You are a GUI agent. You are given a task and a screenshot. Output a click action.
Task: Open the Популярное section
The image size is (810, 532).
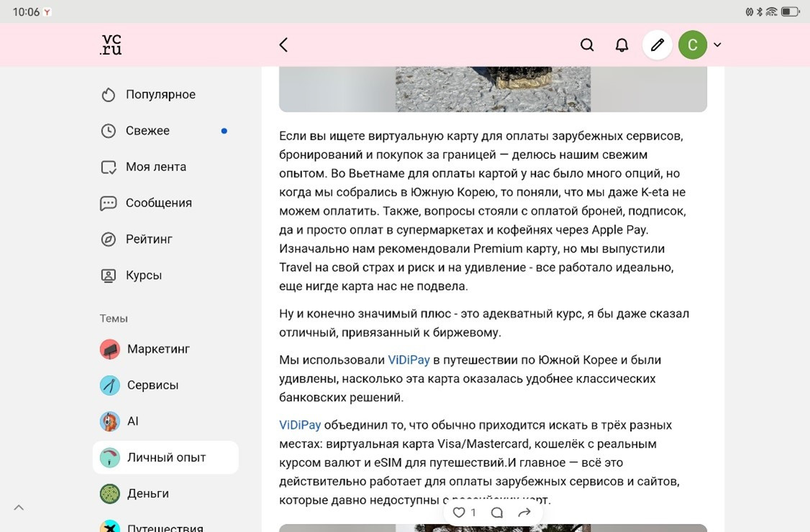[x=160, y=94]
